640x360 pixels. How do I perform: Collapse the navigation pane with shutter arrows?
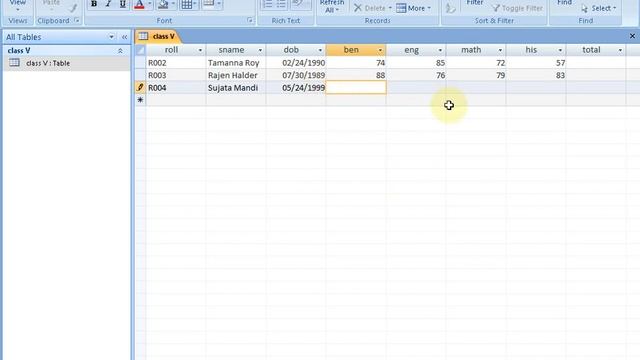(124, 37)
